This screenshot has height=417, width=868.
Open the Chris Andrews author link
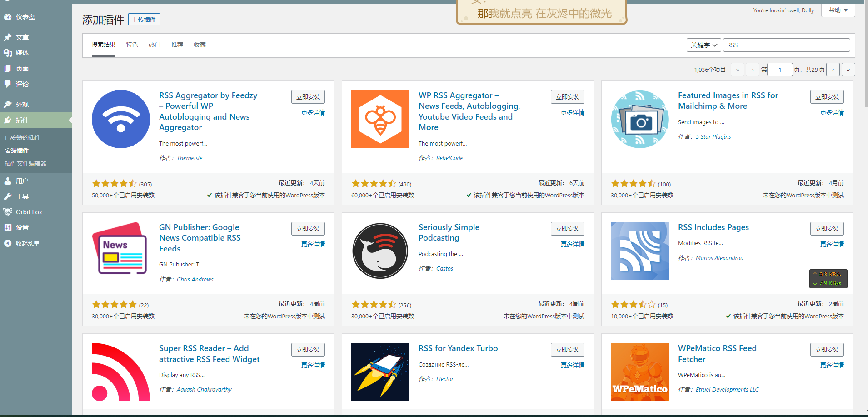coord(195,279)
